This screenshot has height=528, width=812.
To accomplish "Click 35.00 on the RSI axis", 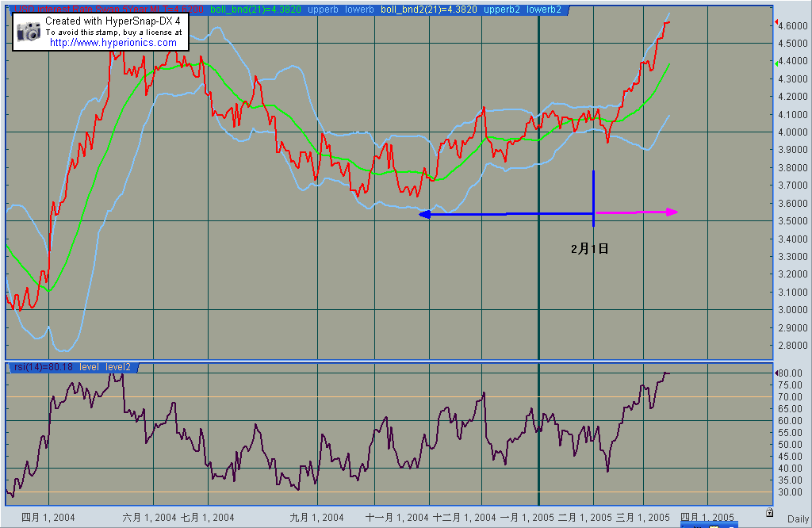I will point(791,480).
